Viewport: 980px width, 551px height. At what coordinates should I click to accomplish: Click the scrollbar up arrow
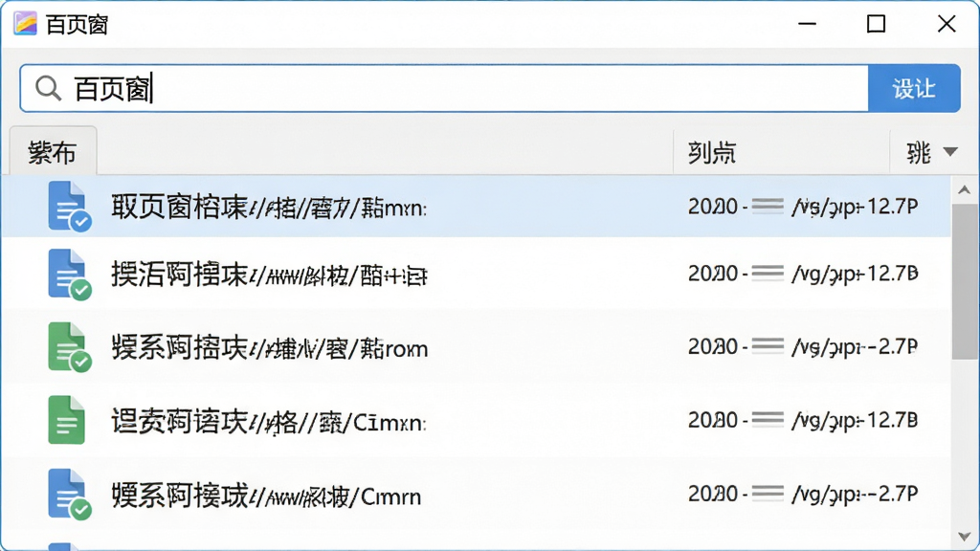(965, 190)
